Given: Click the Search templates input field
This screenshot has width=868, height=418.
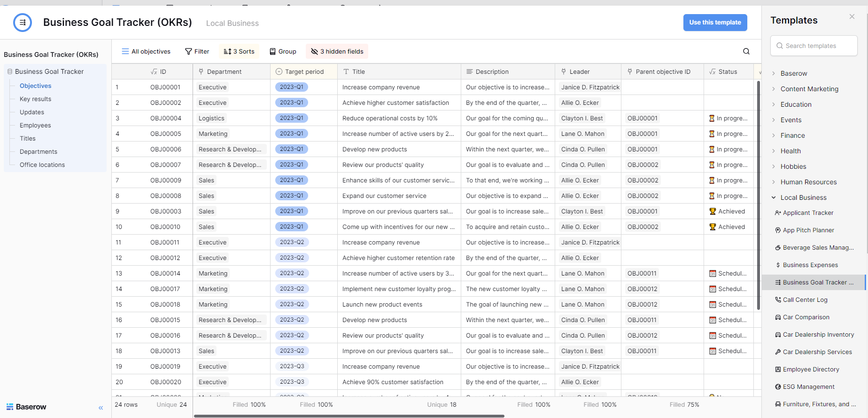Looking at the screenshot, I should pyautogui.click(x=814, y=46).
